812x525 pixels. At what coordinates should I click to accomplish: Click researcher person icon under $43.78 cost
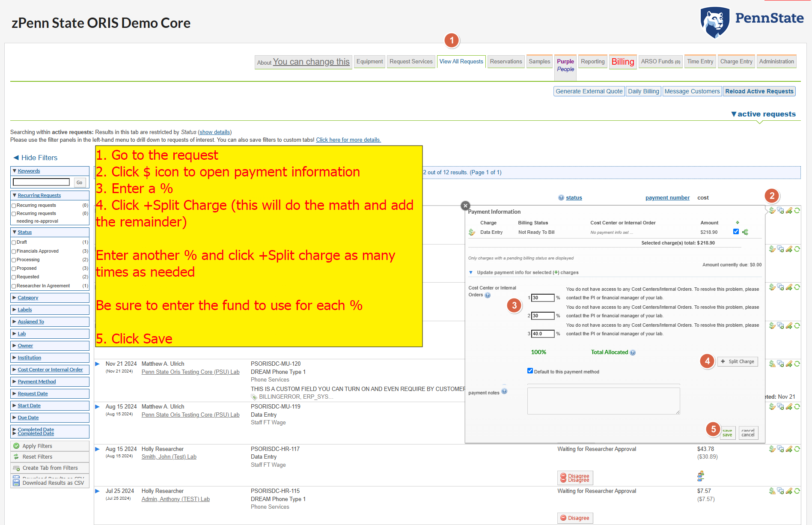pyautogui.click(x=701, y=476)
